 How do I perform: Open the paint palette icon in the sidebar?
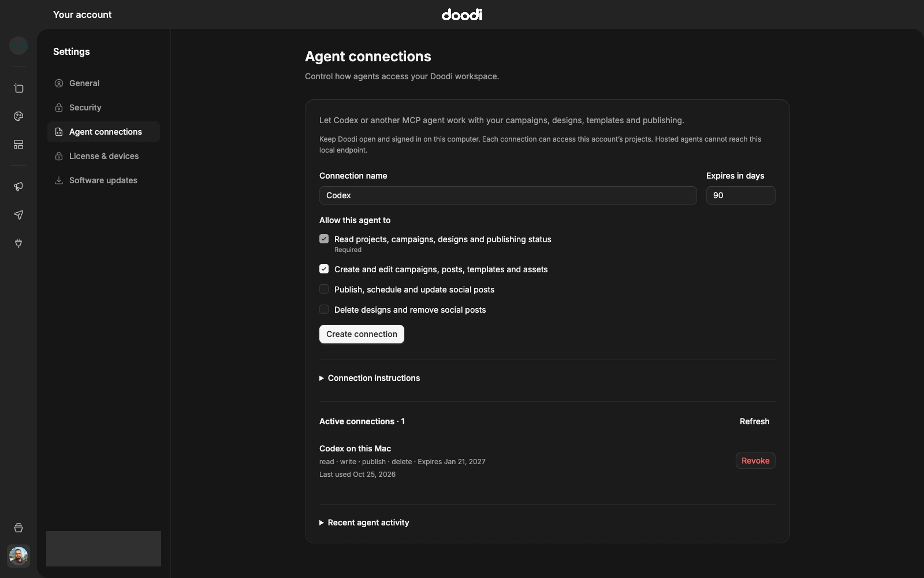[x=18, y=116]
